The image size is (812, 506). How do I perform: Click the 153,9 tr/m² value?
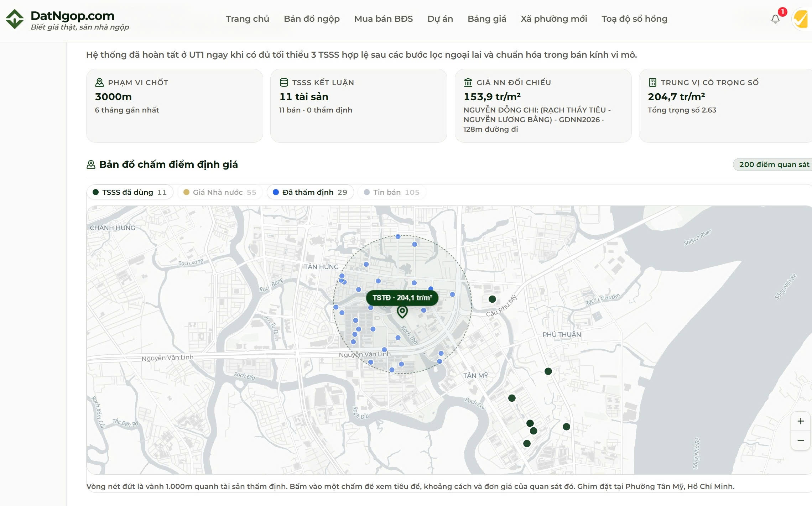pos(492,97)
